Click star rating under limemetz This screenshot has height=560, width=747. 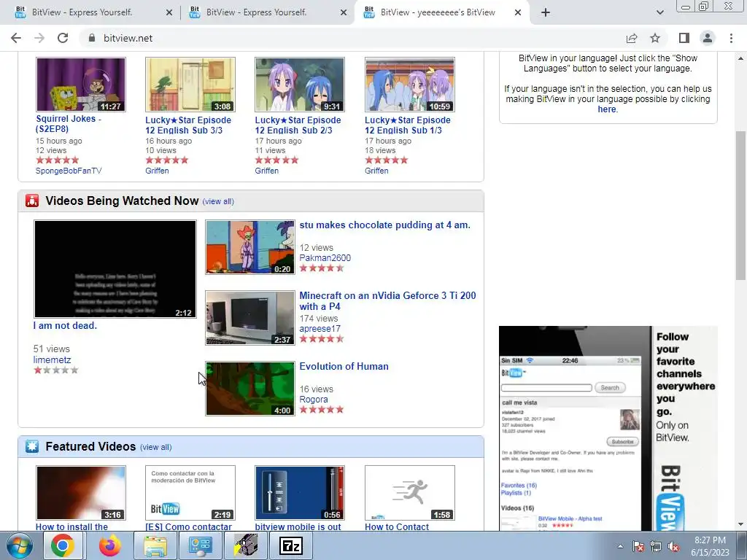click(55, 370)
